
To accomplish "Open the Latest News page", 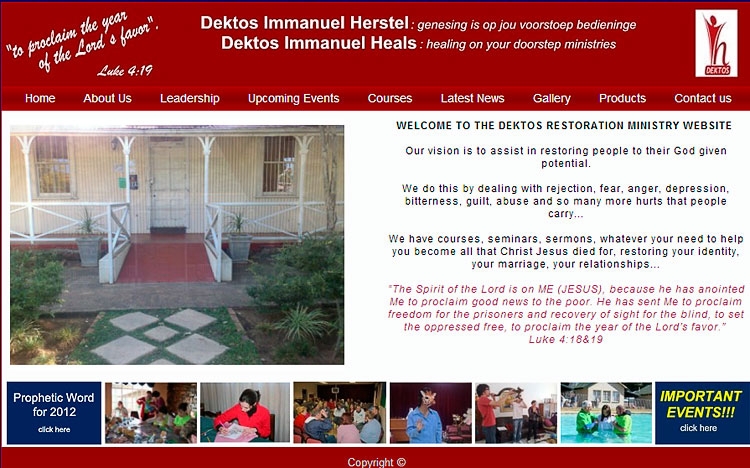I will click(472, 98).
